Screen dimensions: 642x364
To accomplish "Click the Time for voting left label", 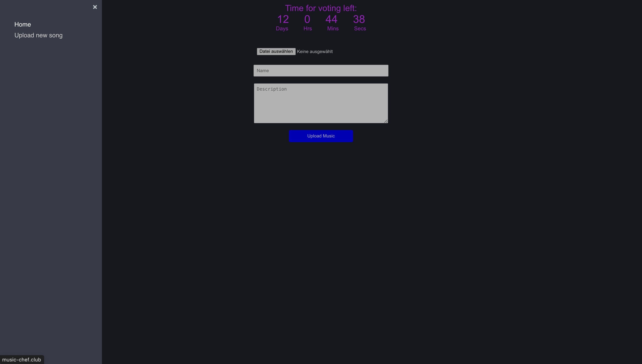I will click(x=321, y=8).
